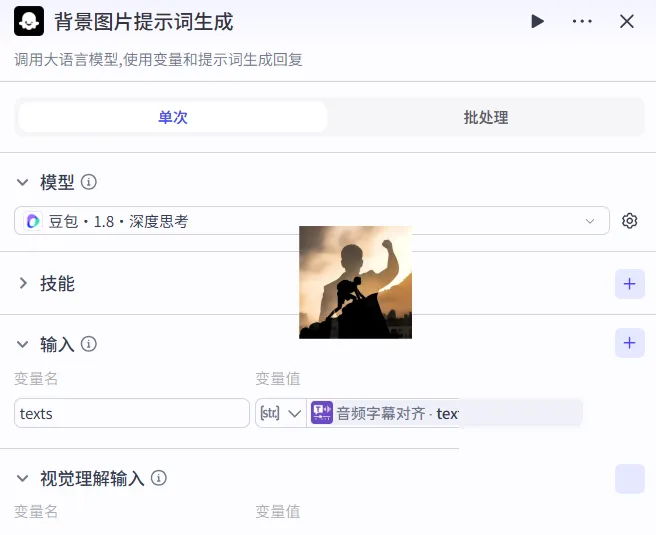Click the 变量值 label under 视觉理解输入
The height and width of the screenshot is (535, 656).
click(x=278, y=512)
